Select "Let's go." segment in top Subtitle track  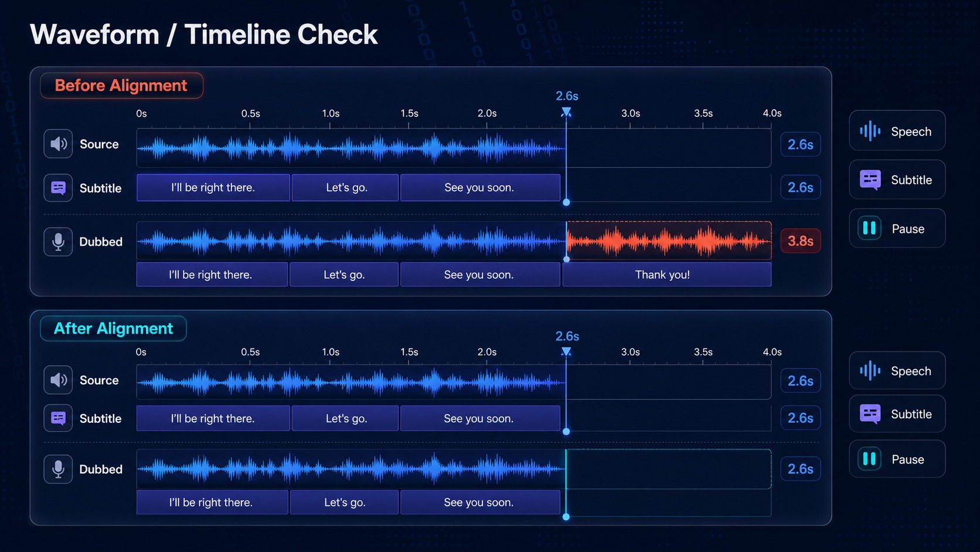[x=345, y=188]
